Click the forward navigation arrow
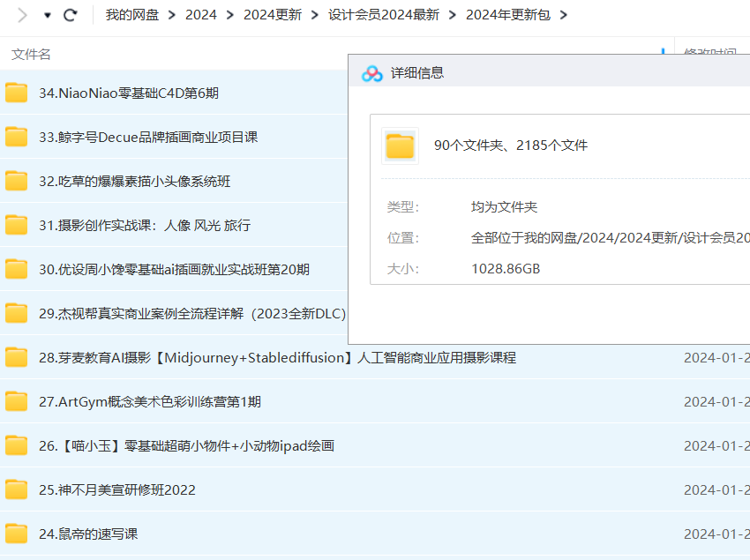The height and width of the screenshot is (560, 750). [23, 15]
